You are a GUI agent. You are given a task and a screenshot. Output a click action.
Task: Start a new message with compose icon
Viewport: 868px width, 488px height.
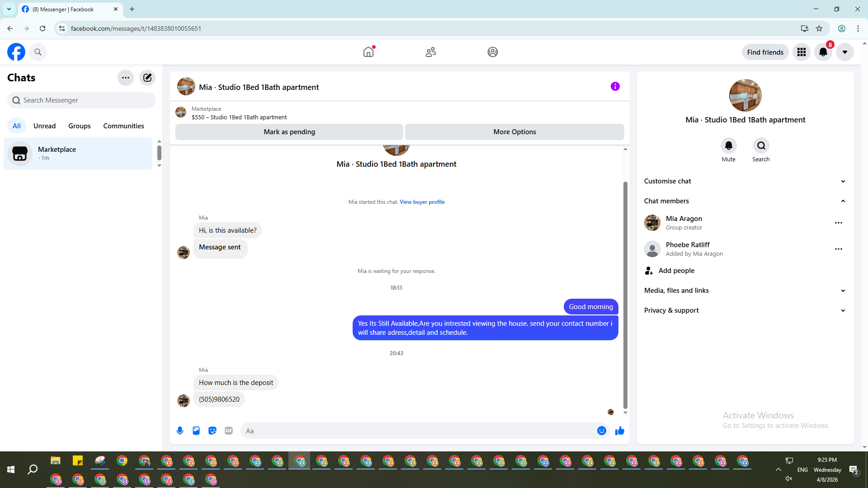click(x=147, y=78)
